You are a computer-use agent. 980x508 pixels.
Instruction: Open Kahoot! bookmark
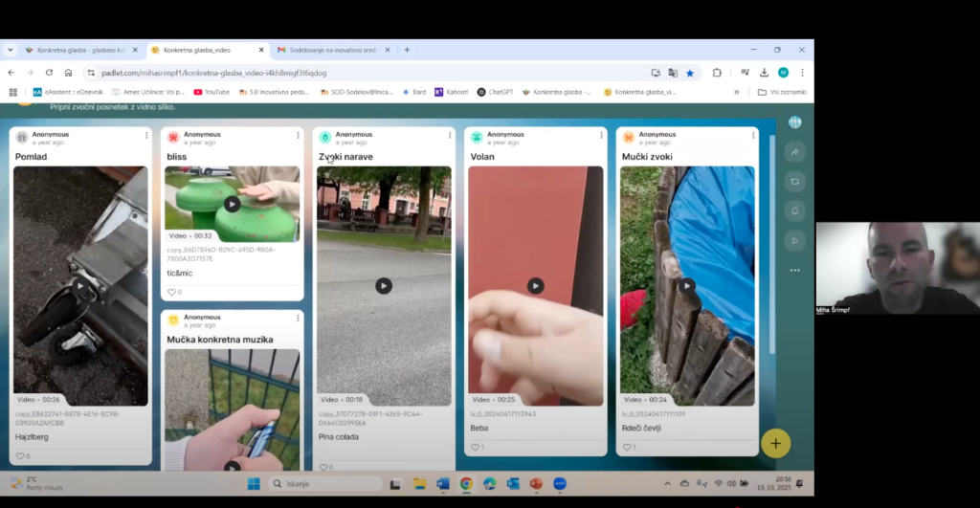pos(452,92)
